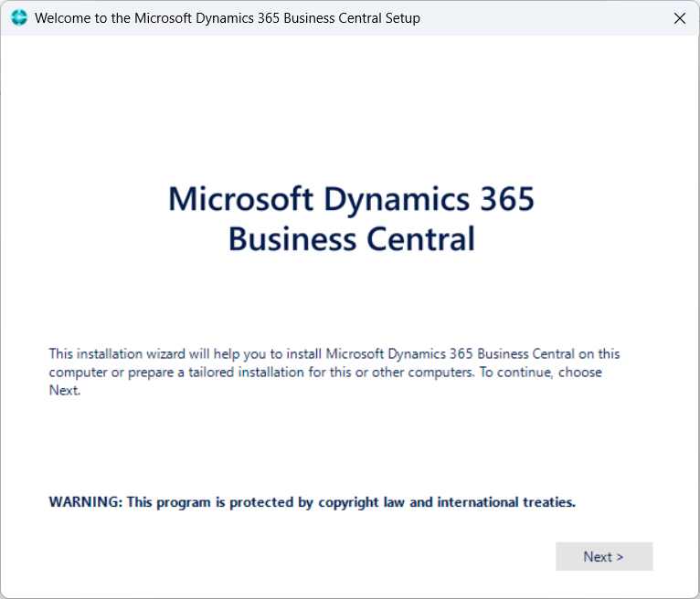This screenshot has height=599, width=700.
Task: Close the Business Central Setup window
Action: [x=680, y=18]
